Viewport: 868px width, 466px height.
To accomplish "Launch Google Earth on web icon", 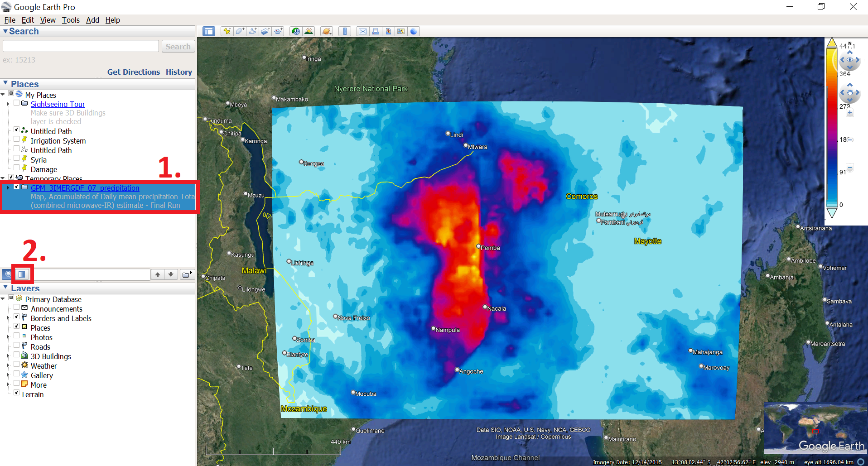I will [414, 31].
